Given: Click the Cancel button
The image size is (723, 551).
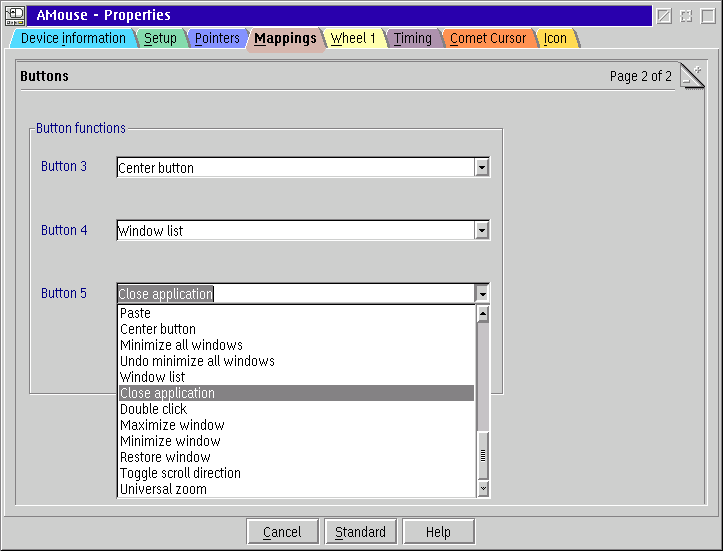Looking at the screenshot, I should click(x=282, y=532).
